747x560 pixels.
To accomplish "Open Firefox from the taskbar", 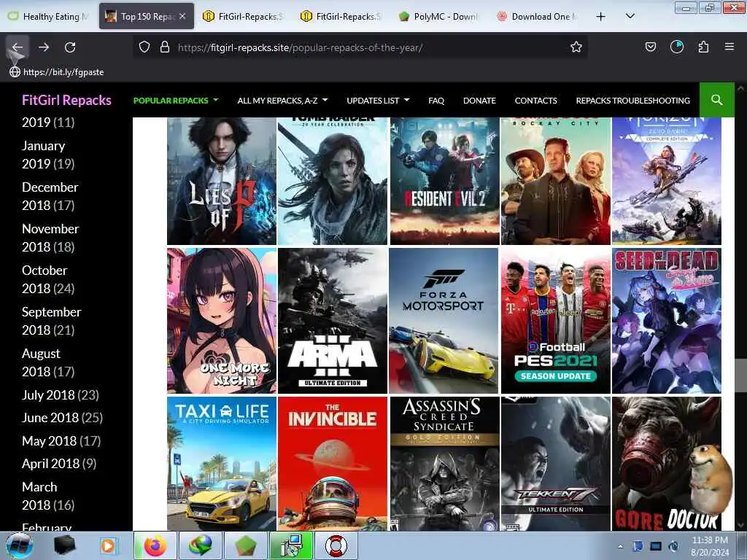I will [x=155, y=545].
